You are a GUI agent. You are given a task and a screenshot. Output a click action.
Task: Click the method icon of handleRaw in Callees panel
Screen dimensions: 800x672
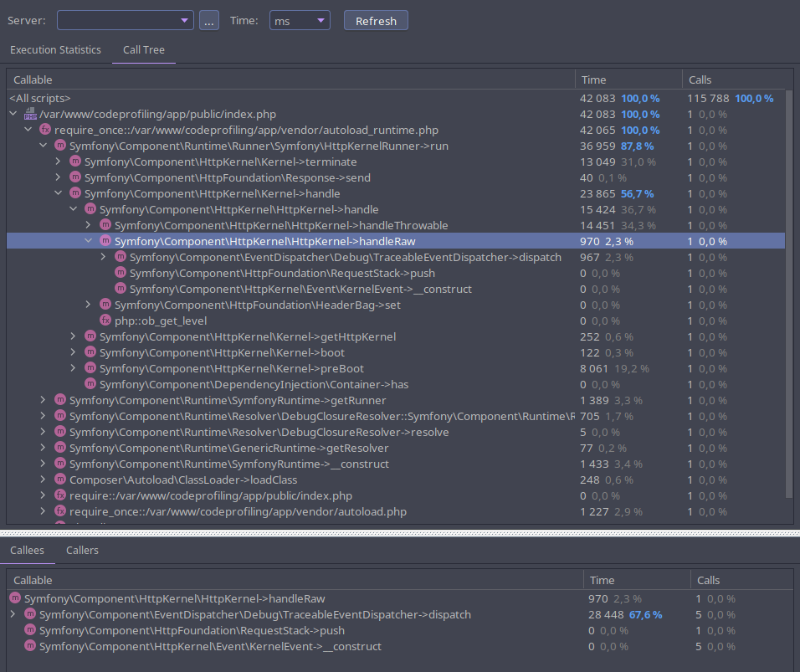pos(15,598)
